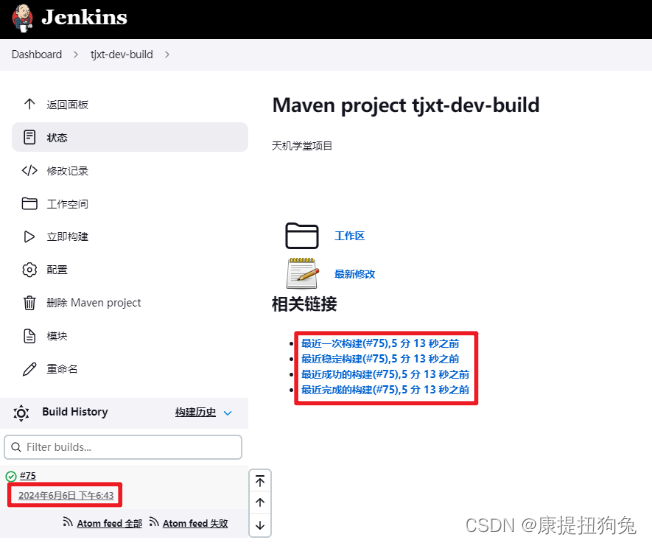The width and height of the screenshot is (652, 544).
Task: Click the RSS icon beside Atom feed 失败
Action: coord(154,522)
